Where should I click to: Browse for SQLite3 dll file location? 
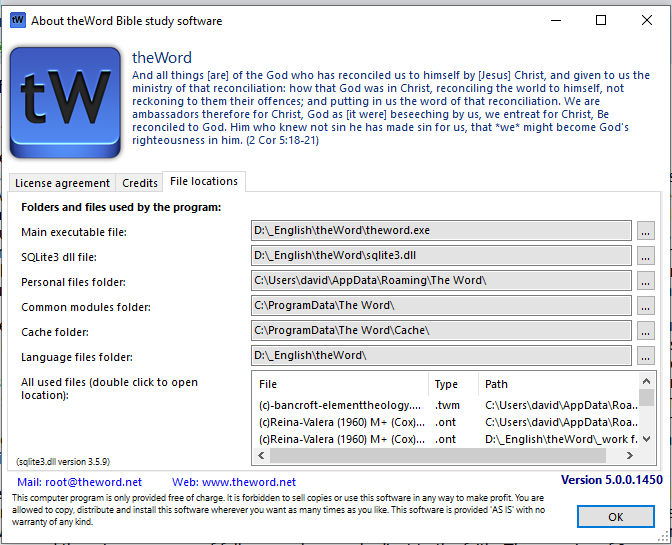pos(645,255)
